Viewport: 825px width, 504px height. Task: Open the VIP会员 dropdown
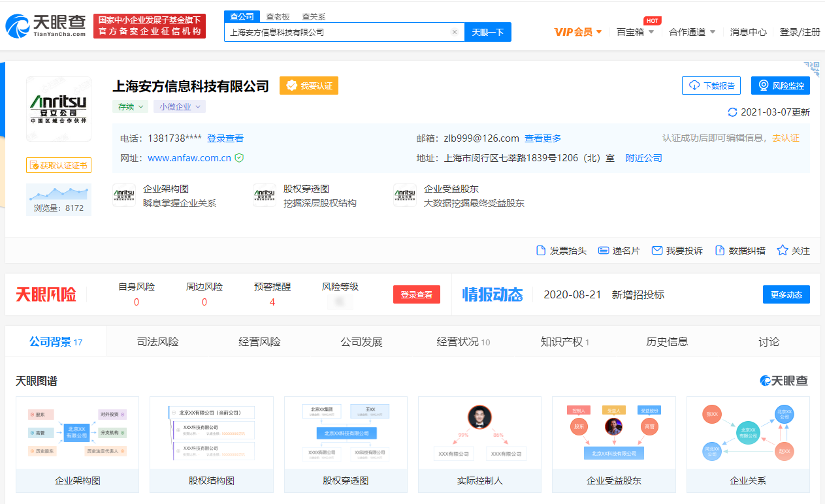(578, 32)
